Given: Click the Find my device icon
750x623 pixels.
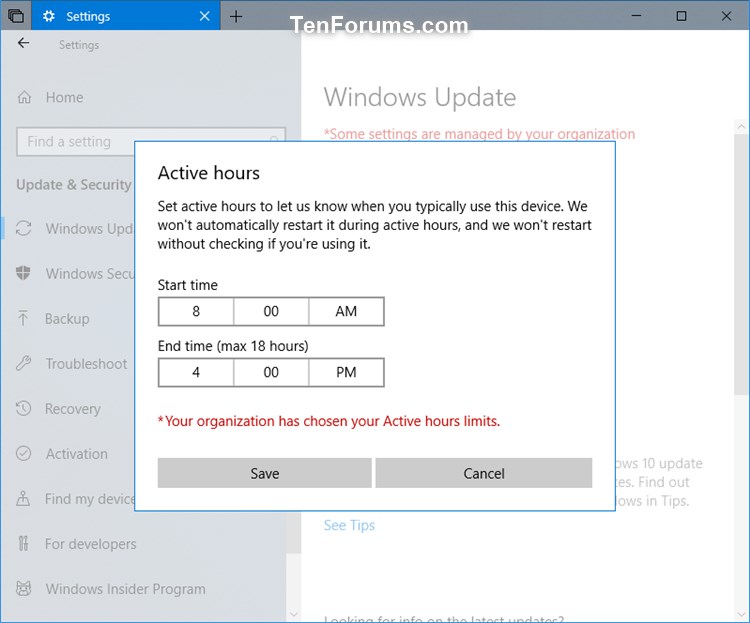Looking at the screenshot, I should pyautogui.click(x=23, y=499).
